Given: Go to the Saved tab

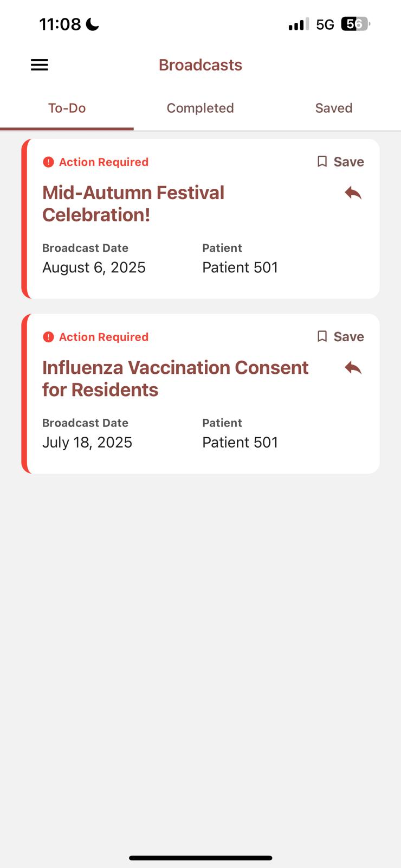Looking at the screenshot, I should point(334,108).
